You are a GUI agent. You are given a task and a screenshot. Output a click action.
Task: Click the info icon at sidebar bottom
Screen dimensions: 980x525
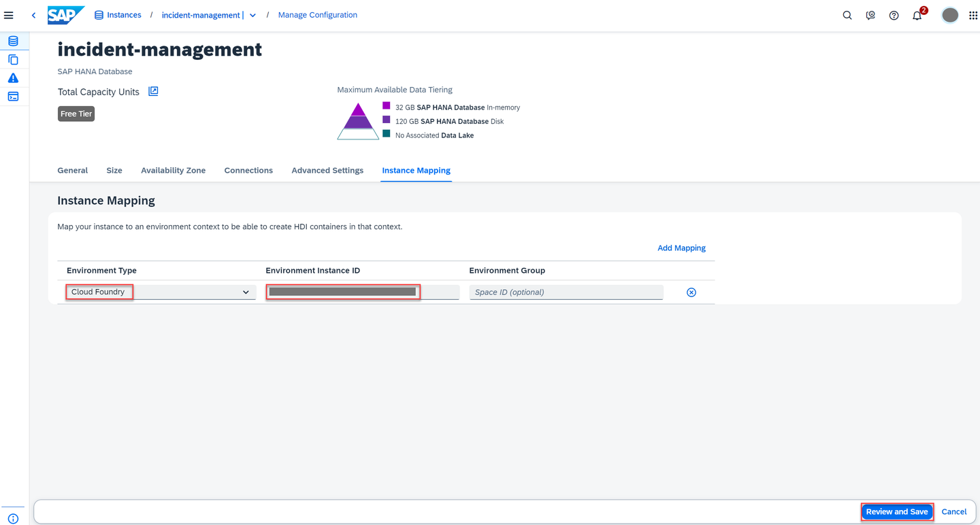(13, 518)
